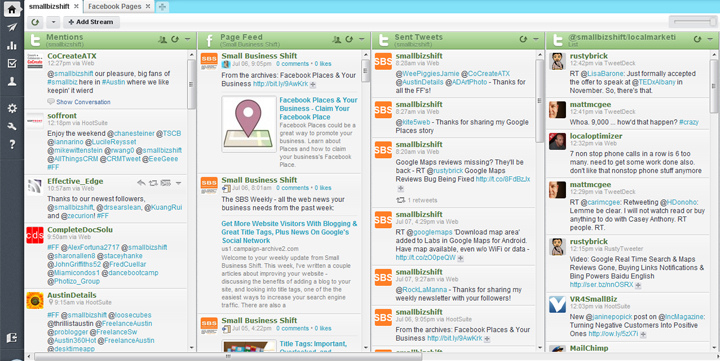Refresh the Sent Tweets stream
The image size is (720, 361).
tap(523, 39)
